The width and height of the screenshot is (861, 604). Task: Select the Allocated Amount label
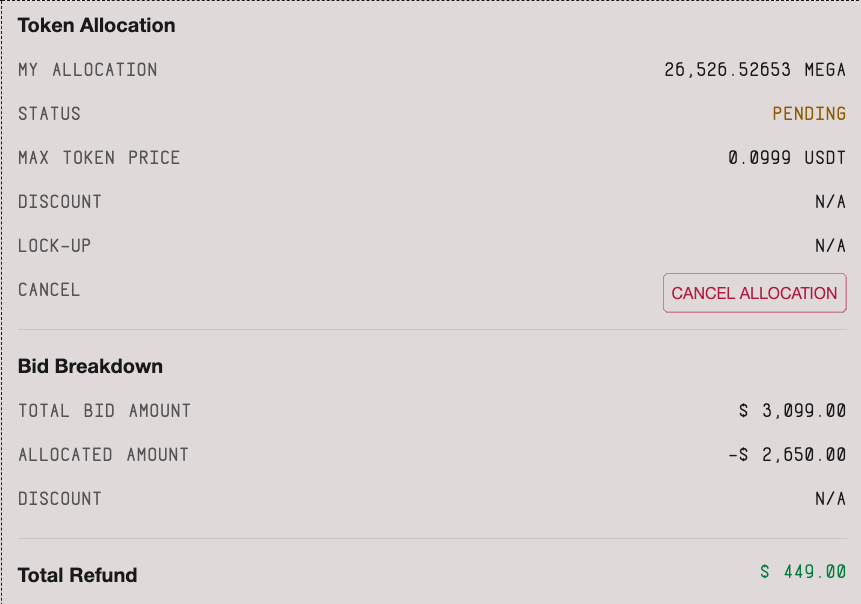tap(103, 455)
